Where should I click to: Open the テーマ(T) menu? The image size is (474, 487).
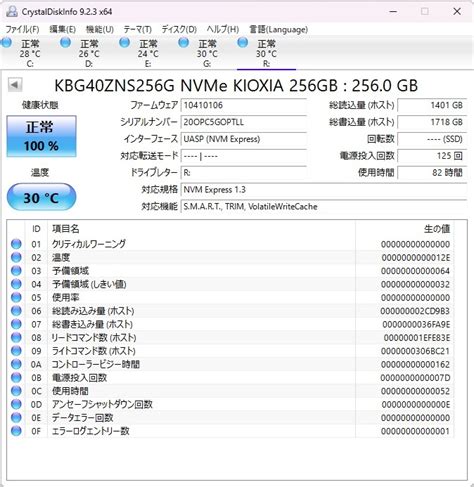click(x=137, y=29)
